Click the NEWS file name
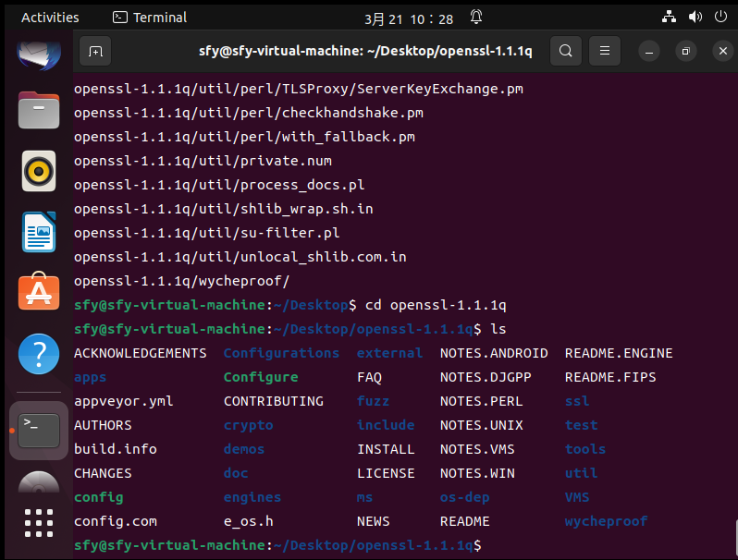Viewport: 738px width, 560px height. (374, 521)
